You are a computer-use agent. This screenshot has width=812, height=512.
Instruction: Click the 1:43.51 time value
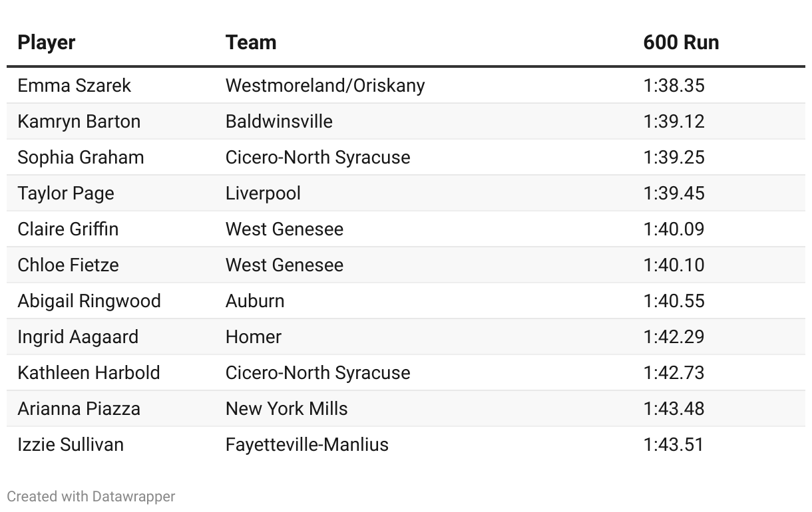point(674,445)
